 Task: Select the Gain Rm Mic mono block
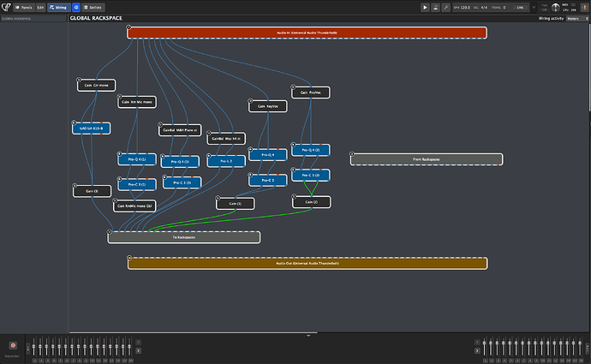coord(137,102)
